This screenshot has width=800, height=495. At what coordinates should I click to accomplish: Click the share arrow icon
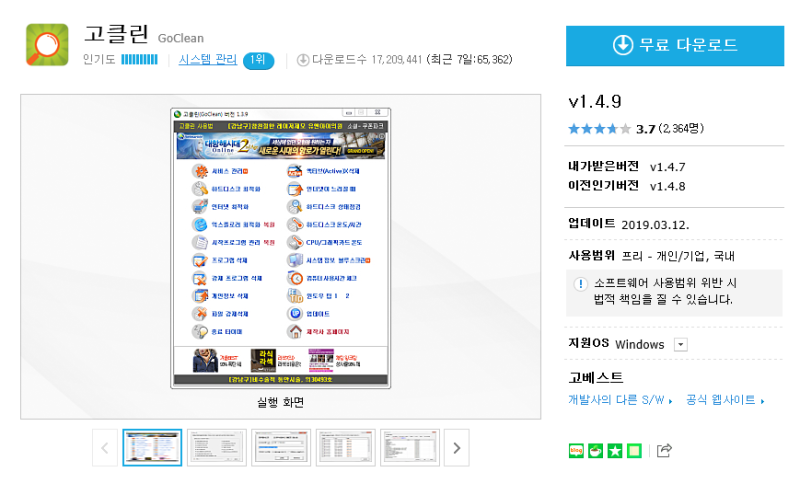(x=664, y=451)
